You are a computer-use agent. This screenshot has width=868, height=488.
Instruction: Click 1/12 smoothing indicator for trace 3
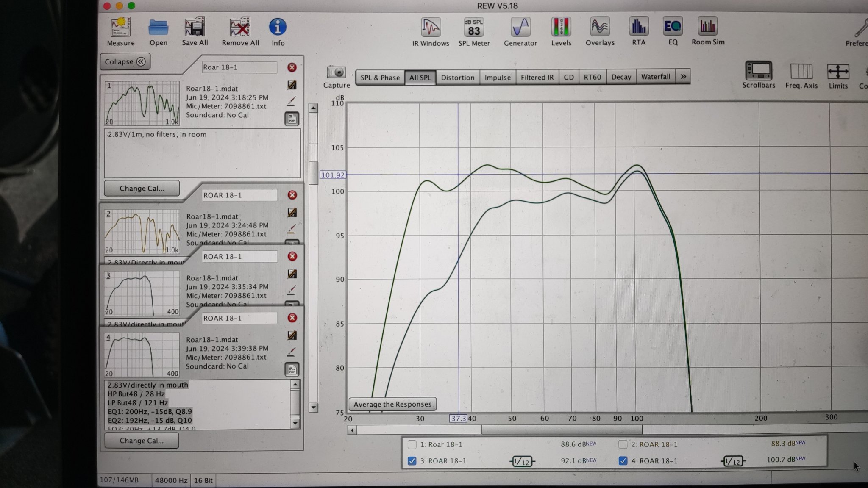tap(522, 461)
